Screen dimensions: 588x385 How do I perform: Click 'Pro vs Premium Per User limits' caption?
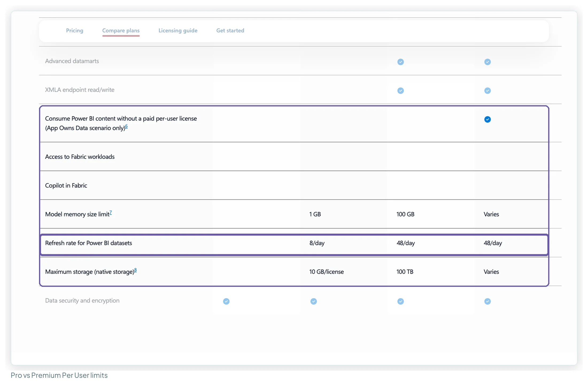(59, 375)
